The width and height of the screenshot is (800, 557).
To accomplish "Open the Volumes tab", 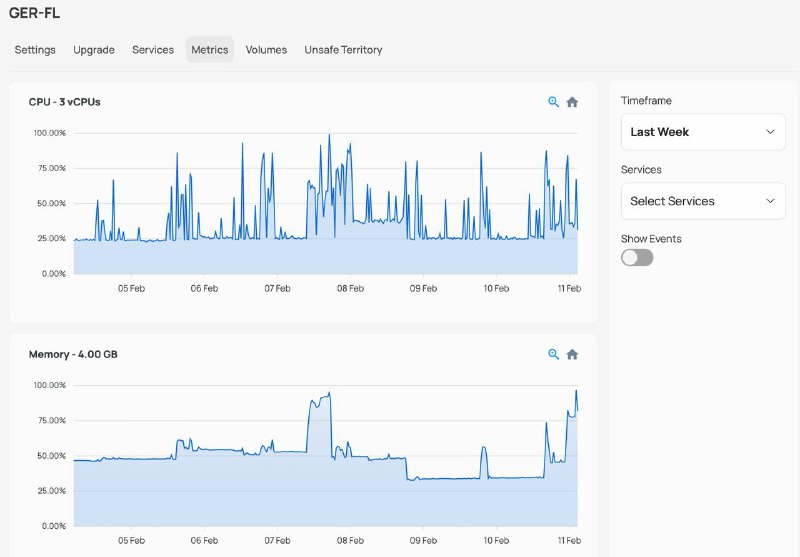I will 266,50.
